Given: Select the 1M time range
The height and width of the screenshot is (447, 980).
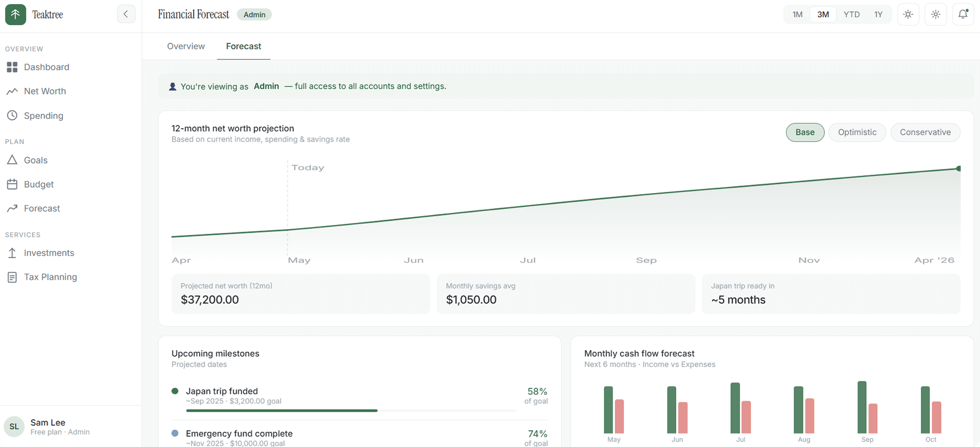Looking at the screenshot, I should pos(797,14).
